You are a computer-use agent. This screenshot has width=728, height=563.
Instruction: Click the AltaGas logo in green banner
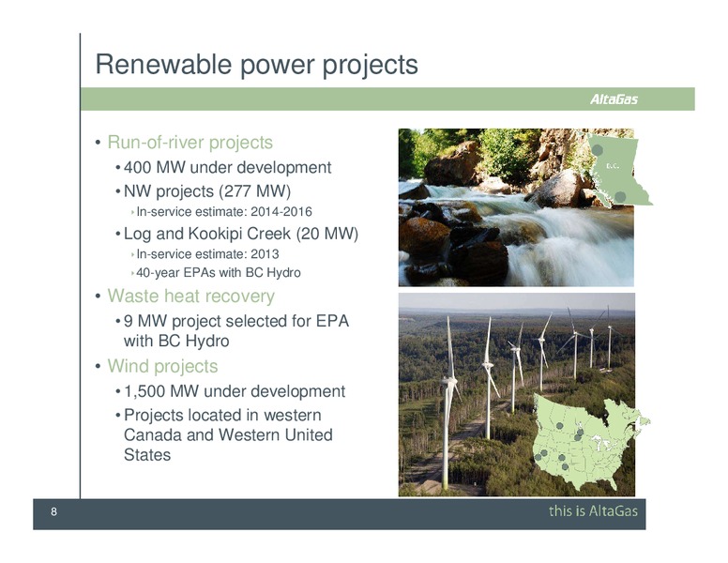(614, 99)
